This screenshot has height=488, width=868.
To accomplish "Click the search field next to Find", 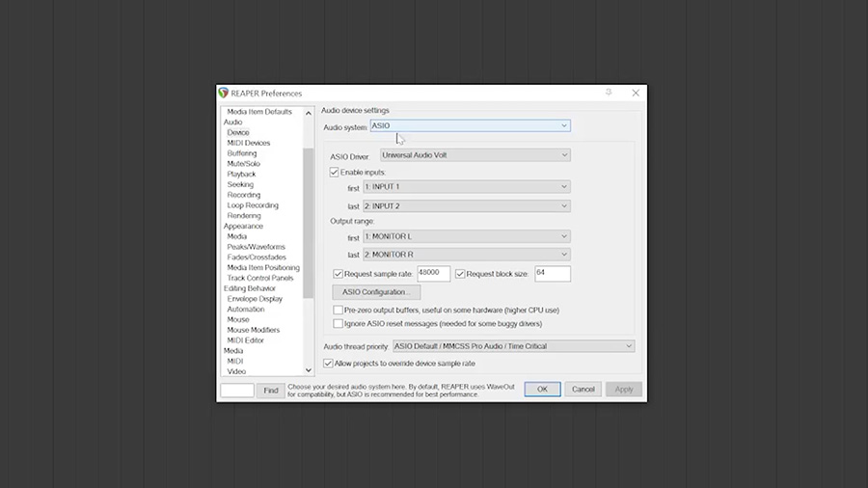I will 237,390.
